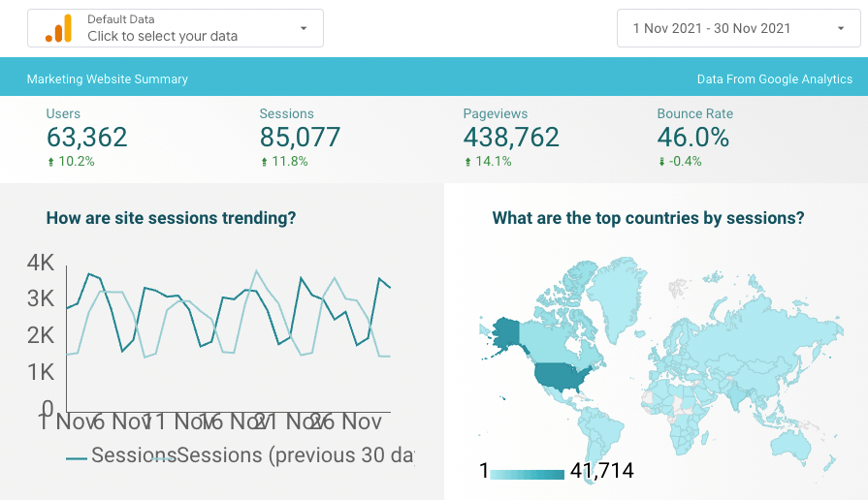Viewport: 868px width, 500px height.
Task: Select the Sessions scorecard value 85,077
Action: click(300, 138)
